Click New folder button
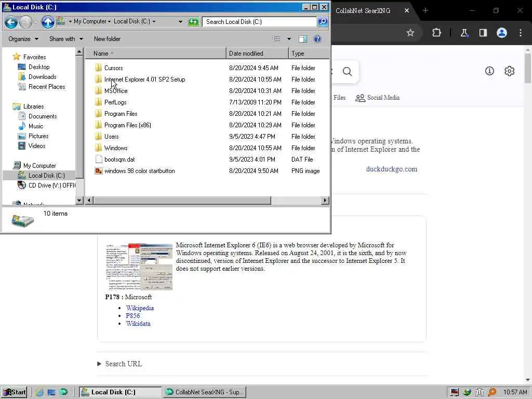 click(x=107, y=38)
